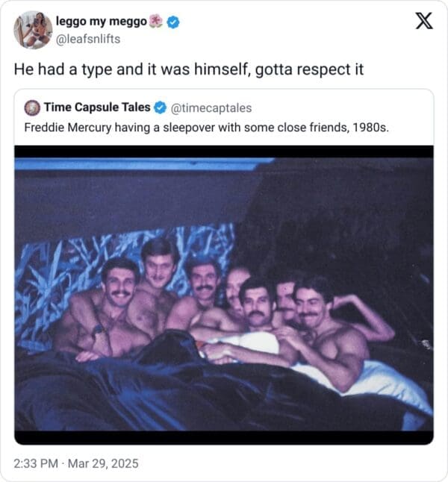The height and width of the screenshot is (482, 448).
Task: Click the X logo in the corner
Action: tap(423, 22)
